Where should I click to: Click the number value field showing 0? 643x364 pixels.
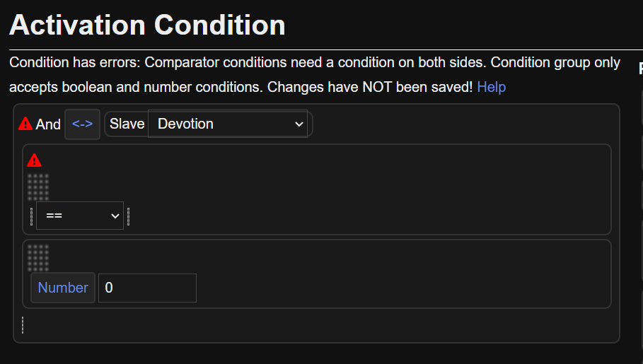coord(147,288)
